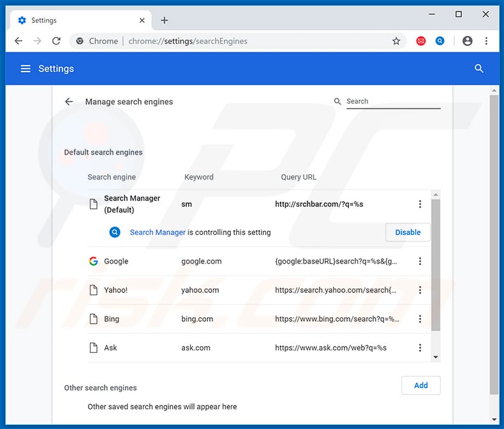This screenshot has height=429, width=504.
Task: Open the Search Manager extension link
Action: [x=158, y=232]
